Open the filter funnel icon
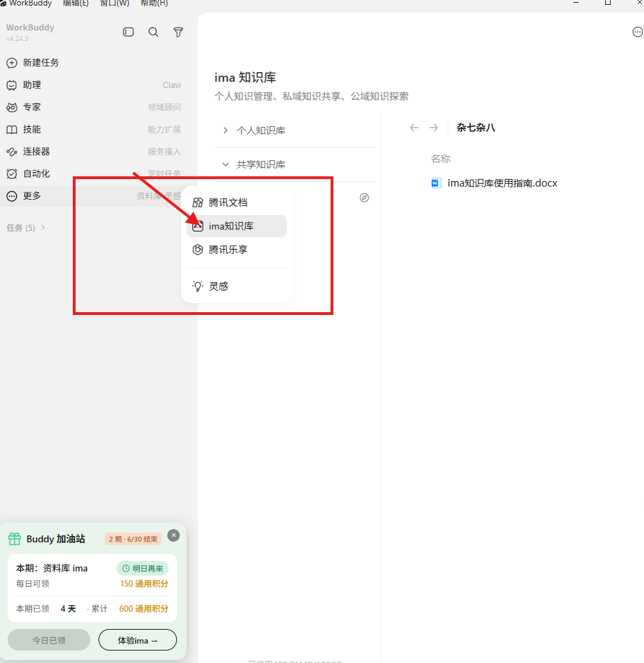 pyautogui.click(x=178, y=32)
